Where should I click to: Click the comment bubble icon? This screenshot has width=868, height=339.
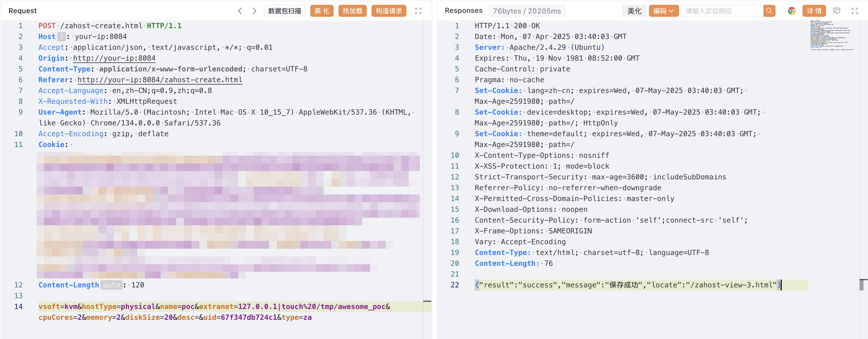click(x=836, y=11)
